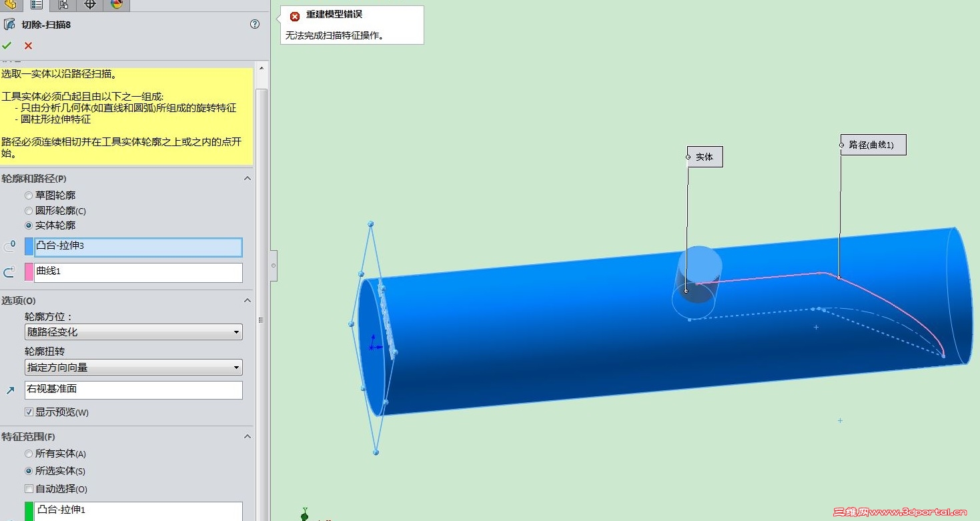Click the 凸台-拉伸3 tool body selection box
Image resolution: width=980 pixels, height=521 pixels.
pos(138,247)
